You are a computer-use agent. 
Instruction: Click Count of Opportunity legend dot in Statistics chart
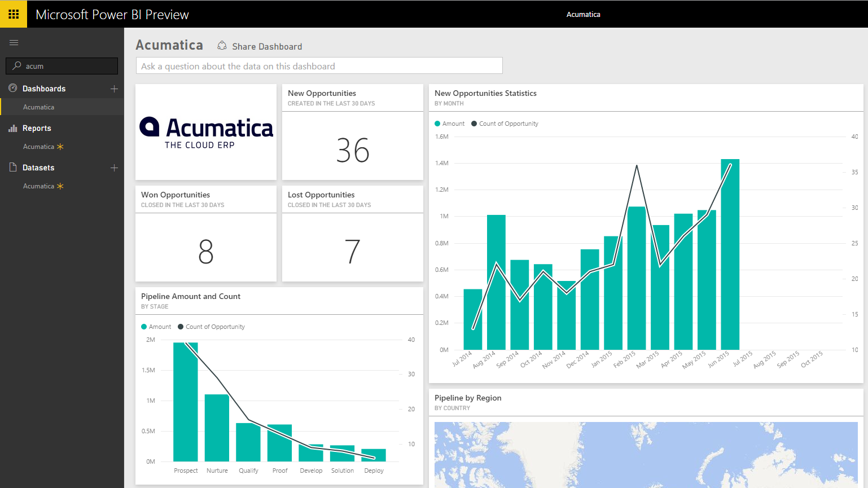[474, 124]
